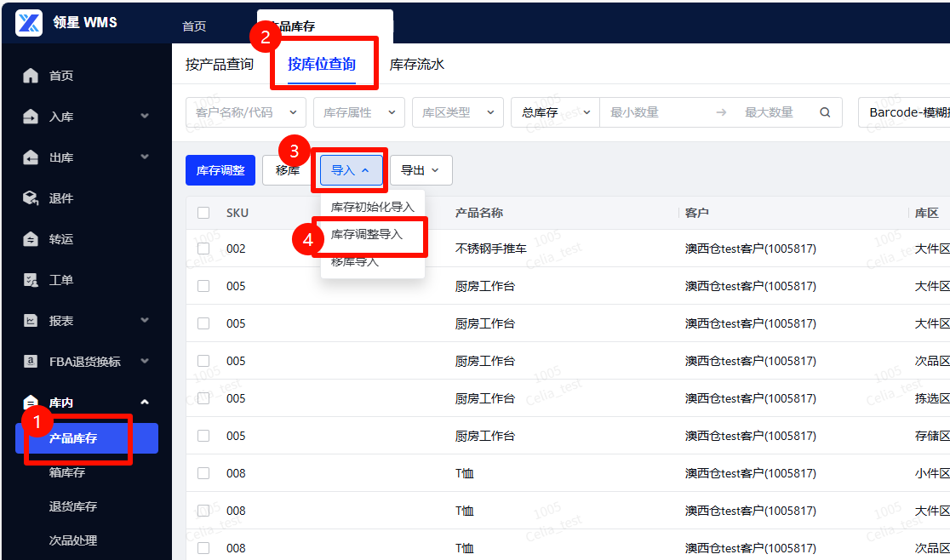Click the 产品名称 column header

(x=479, y=213)
